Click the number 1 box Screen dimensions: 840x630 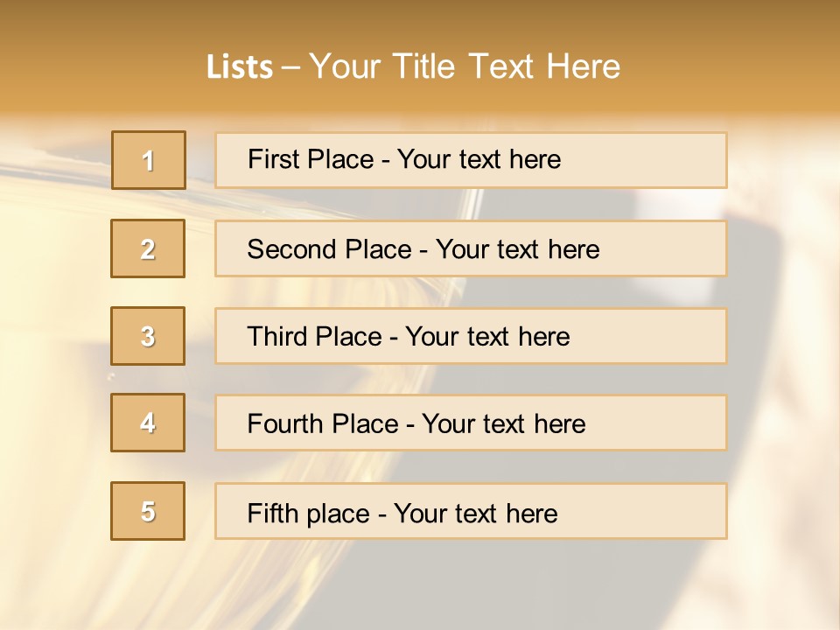149,160
